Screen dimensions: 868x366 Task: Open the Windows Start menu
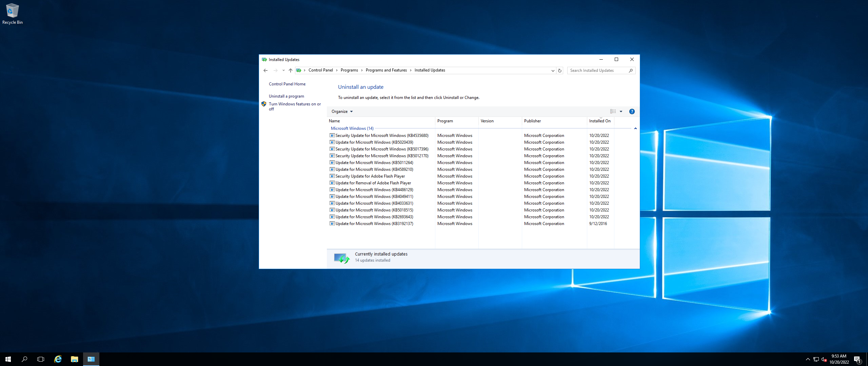point(8,359)
